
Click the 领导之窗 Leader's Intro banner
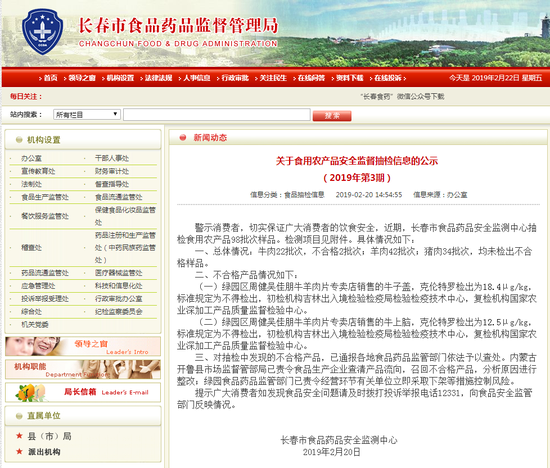[x=83, y=346]
